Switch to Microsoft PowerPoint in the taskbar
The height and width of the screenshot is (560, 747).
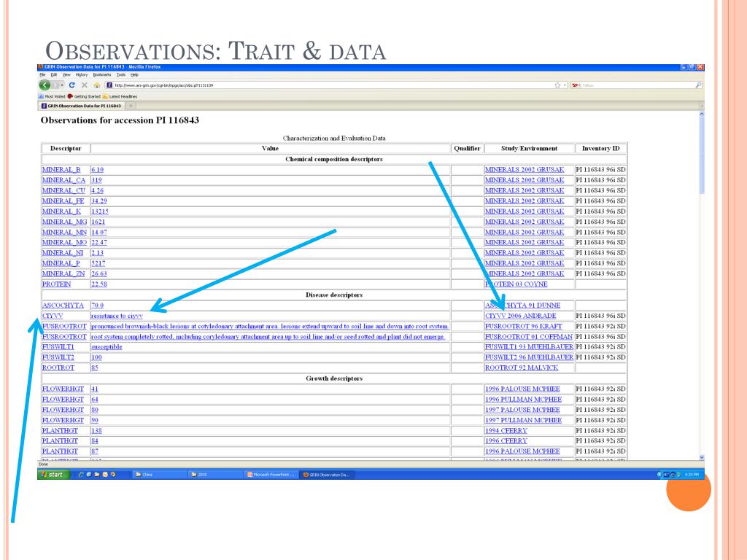coord(271,474)
